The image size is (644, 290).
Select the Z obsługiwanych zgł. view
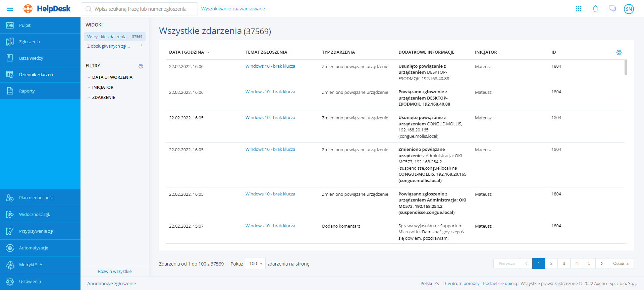click(109, 46)
